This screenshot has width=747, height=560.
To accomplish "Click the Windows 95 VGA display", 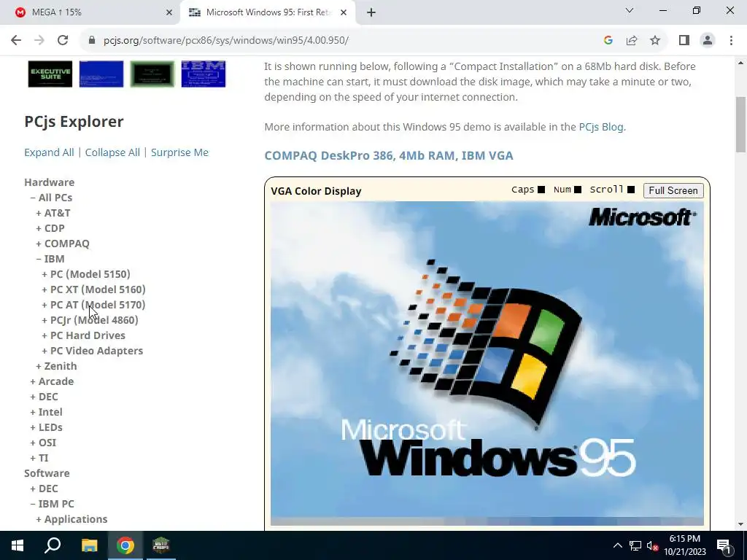I will pos(487,363).
